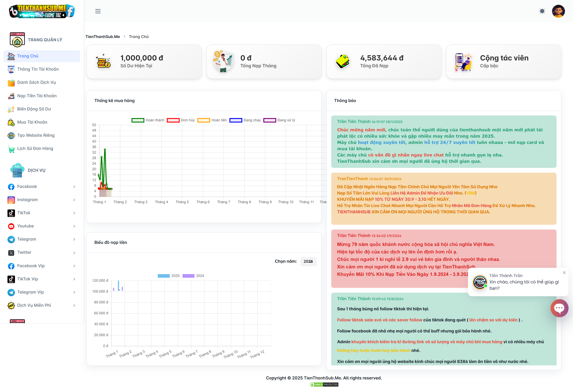
Task: Close the Tiến Thành Trần chat popup
Action: (564, 272)
